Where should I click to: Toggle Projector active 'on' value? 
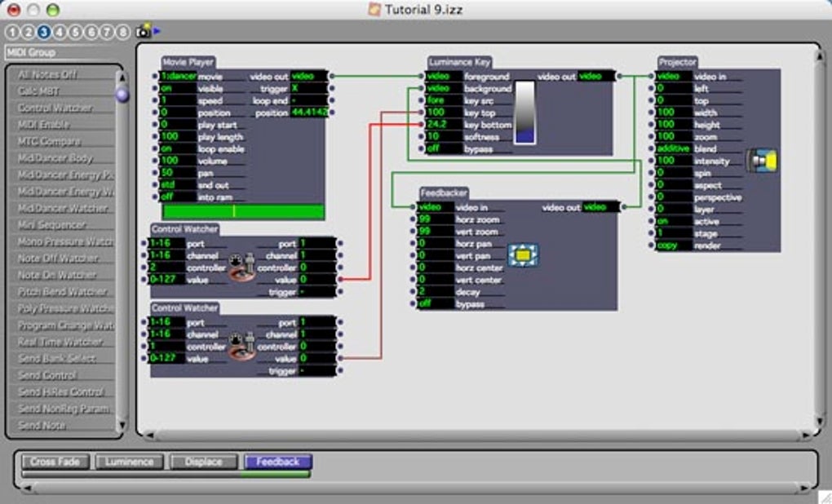click(675, 221)
